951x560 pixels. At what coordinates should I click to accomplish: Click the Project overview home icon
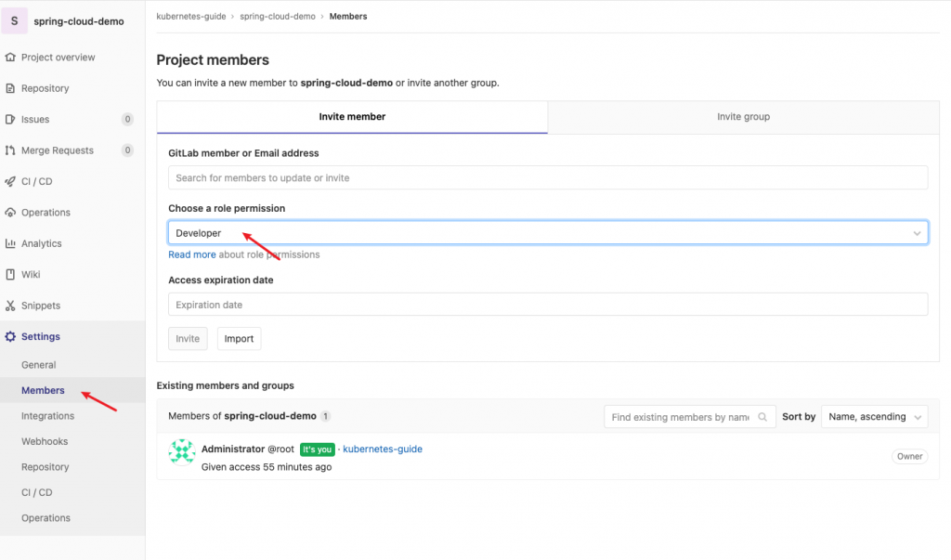10,57
